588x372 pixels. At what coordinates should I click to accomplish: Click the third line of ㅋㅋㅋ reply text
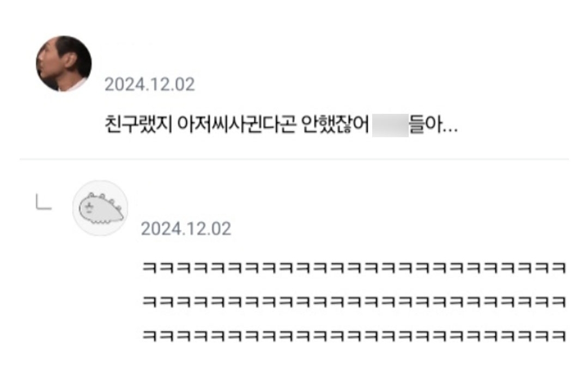pos(354,335)
